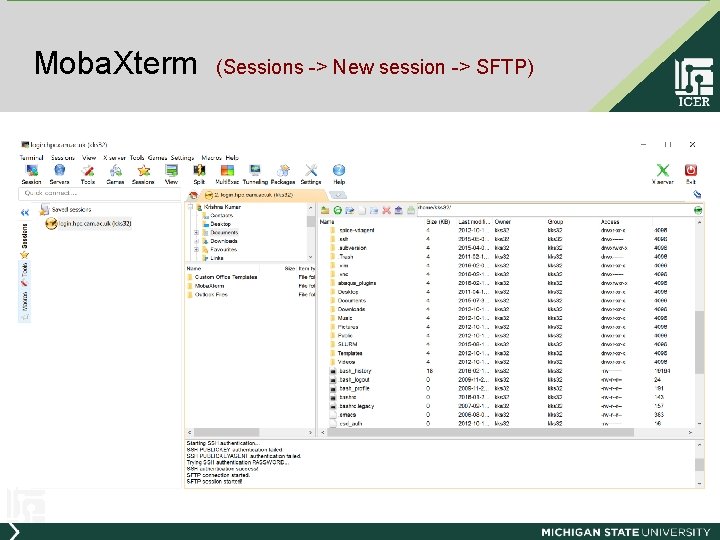
Task: Sort remote files by Size (KB) column
Action: click(x=438, y=222)
